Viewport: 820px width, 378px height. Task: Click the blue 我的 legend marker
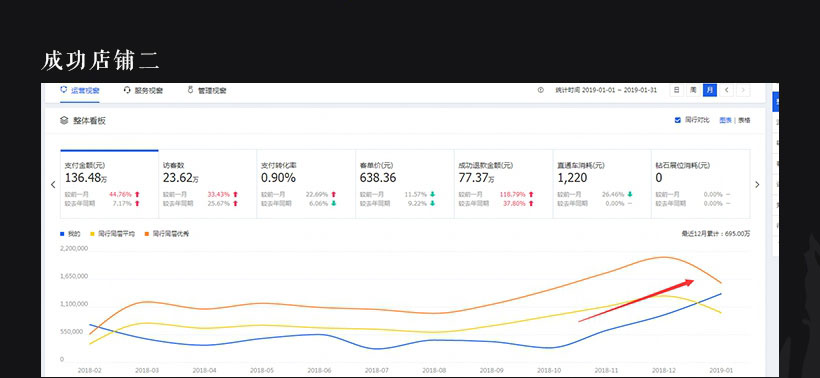click(62, 234)
